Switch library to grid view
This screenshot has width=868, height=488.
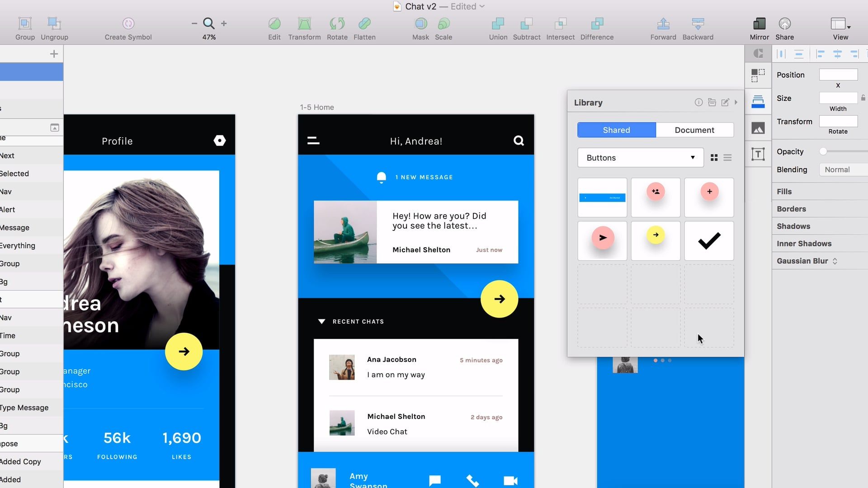click(x=714, y=158)
